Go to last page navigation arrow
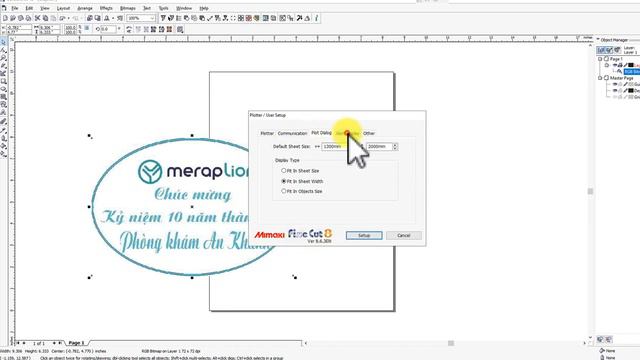This screenshot has height=360, width=640. [x=60, y=343]
